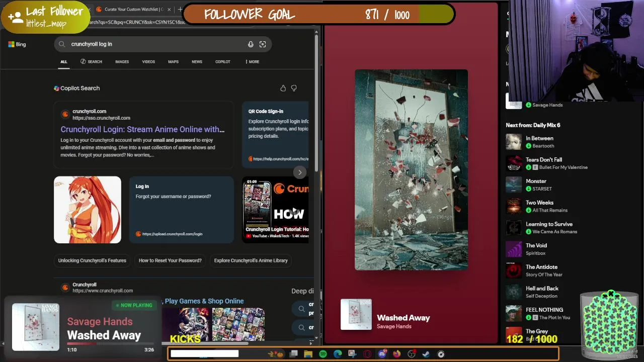Screen dimensions: 644x362
Task: Click the Explore Crunchyroll's Anime Library chip
Action: click(251, 260)
